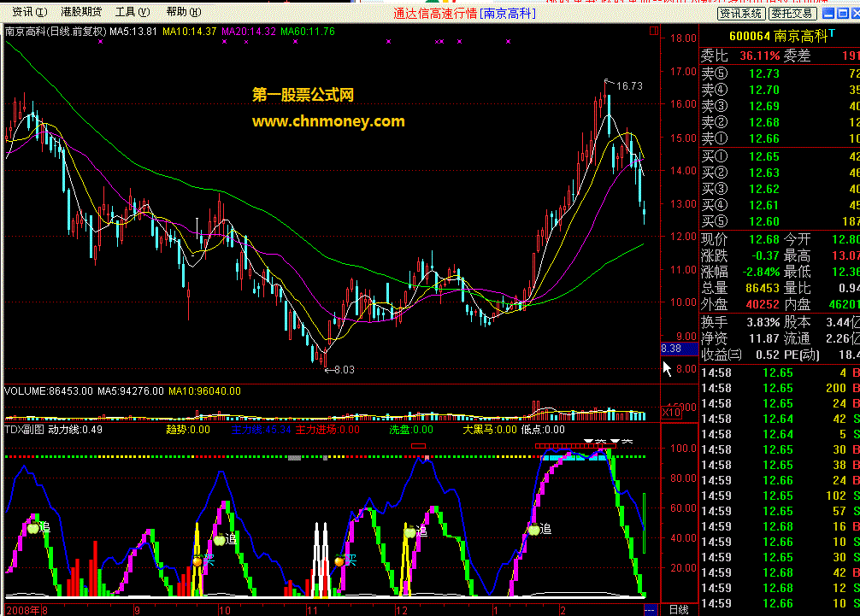Click the MA10:14.37 legend label
Image resolution: width=860 pixels, height=616 pixels.
189,32
